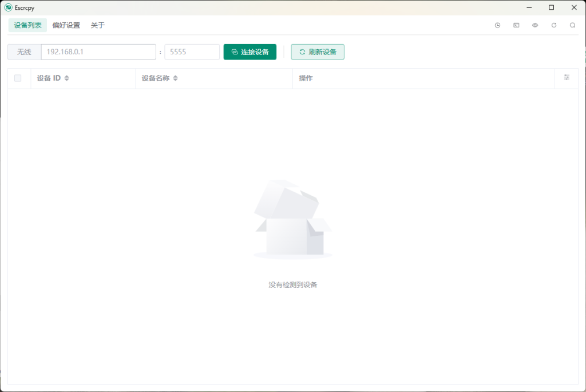586x392 pixels.
Task: Sort the list by 设备 ID
Action: [66, 78]
